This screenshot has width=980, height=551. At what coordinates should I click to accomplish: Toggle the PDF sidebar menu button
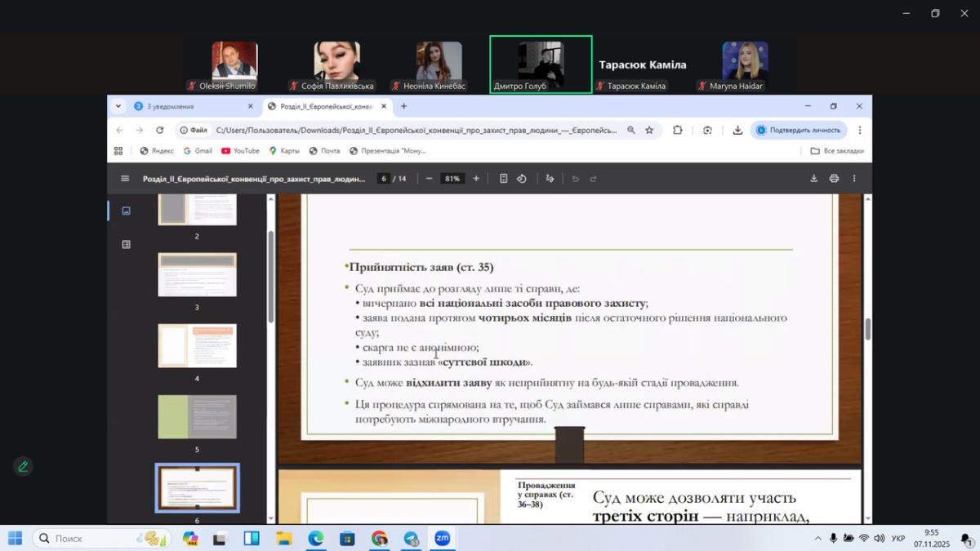click(x=125, y=179)
